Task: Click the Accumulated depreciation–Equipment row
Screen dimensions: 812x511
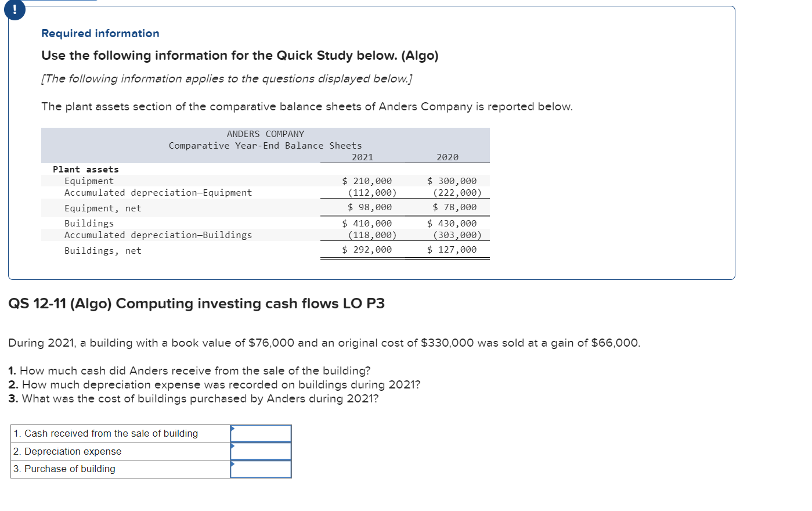Action: click(x=158, y=192)
